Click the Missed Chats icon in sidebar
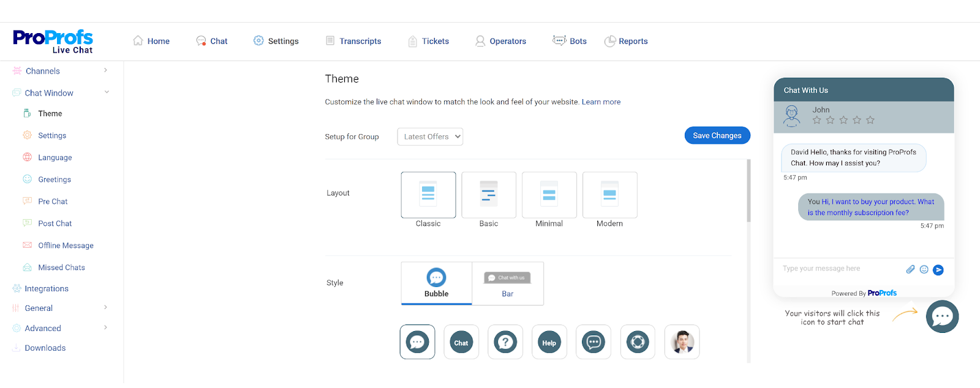The image size is (980, 388). click(27, 267)
